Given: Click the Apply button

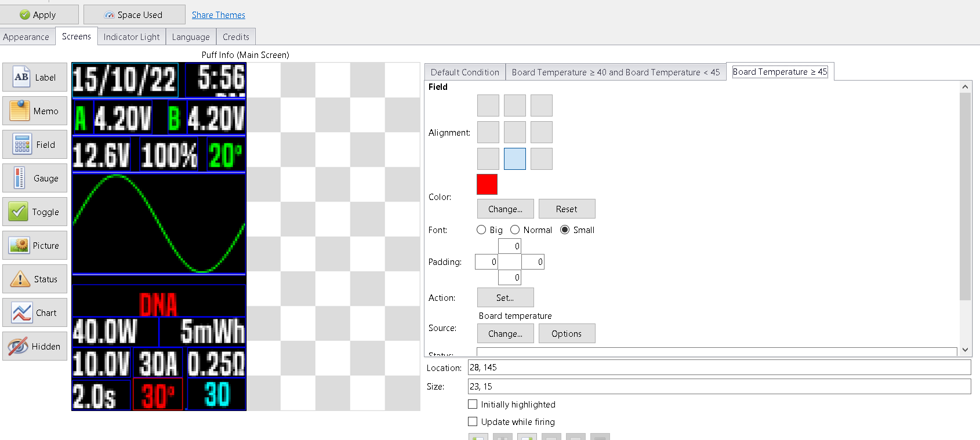Looking at the screenshot, I should [x=39, y=15].
